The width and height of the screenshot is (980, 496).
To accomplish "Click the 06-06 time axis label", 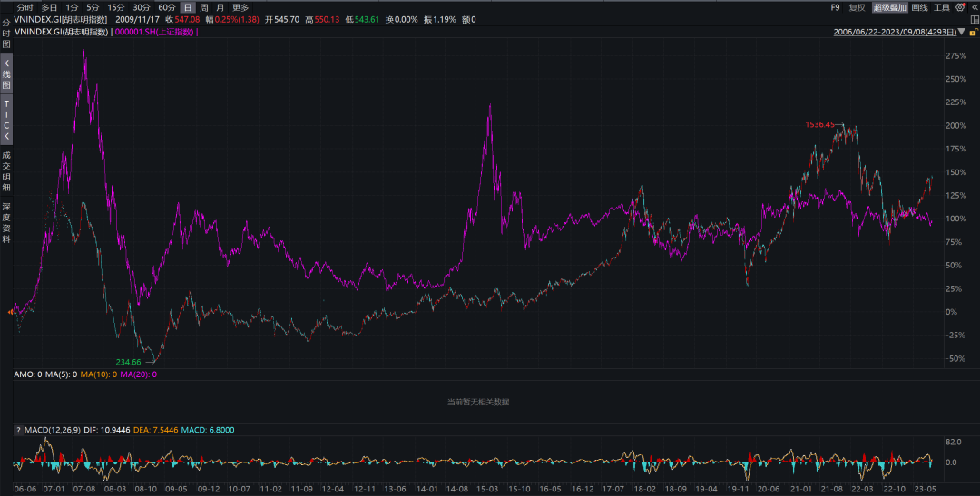I will pos(25,489).
